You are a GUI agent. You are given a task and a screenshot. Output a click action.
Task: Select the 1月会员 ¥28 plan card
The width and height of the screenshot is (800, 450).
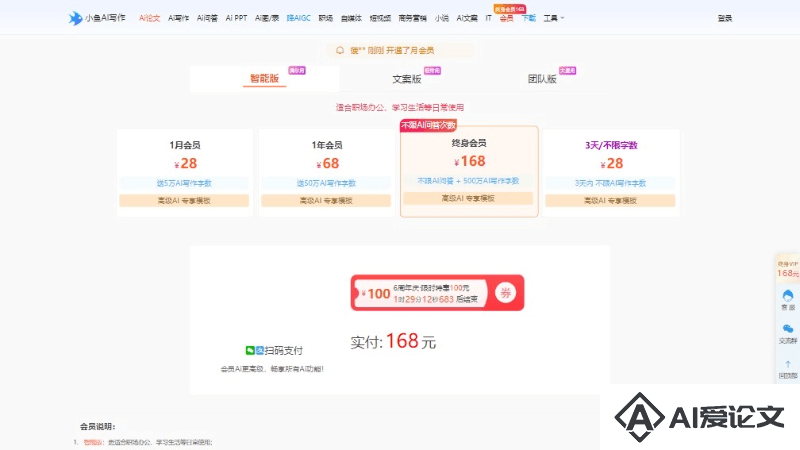point(185,173)
